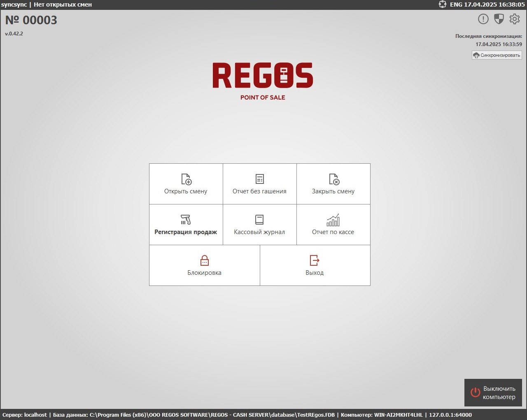Open settings via the gear icon
The height and width of the screenshot is (420, 527).
[x=514, y=19]
